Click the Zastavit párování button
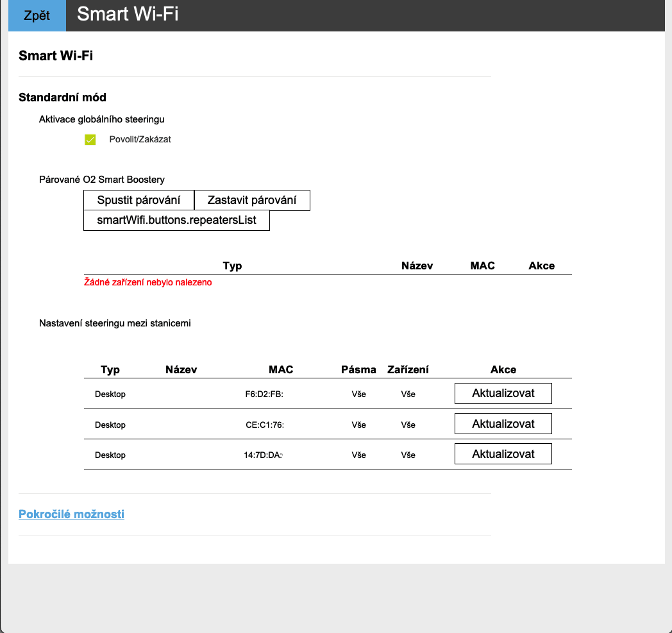 pos(252,200)
